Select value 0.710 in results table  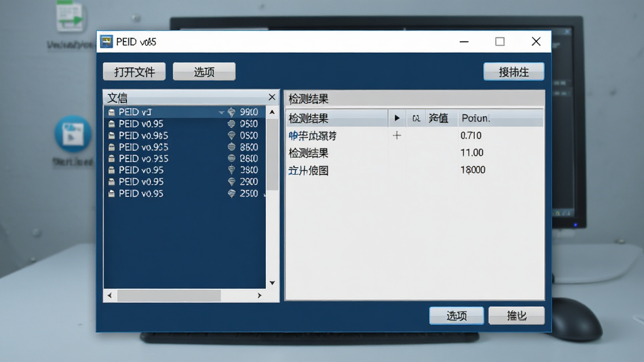[470, 136]
